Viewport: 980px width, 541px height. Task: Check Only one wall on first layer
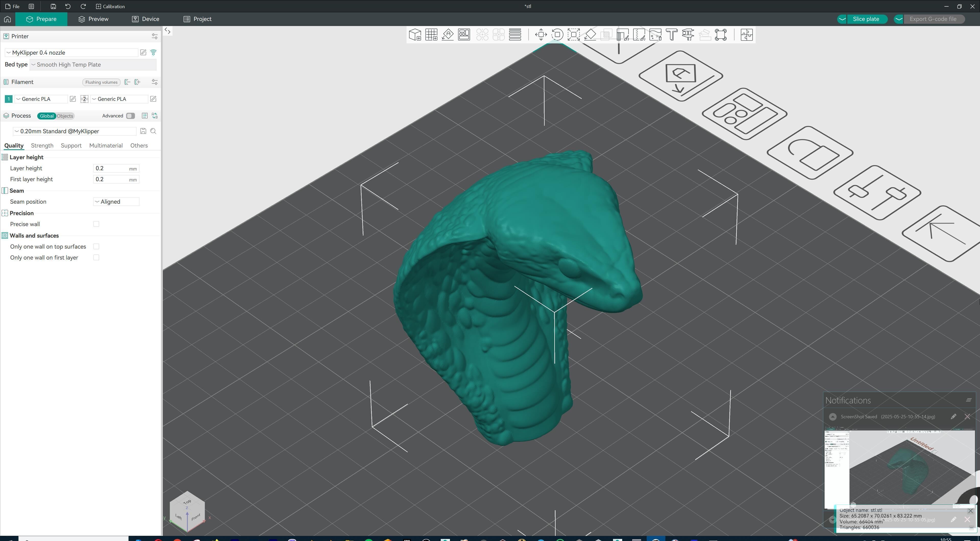(96, 257)
